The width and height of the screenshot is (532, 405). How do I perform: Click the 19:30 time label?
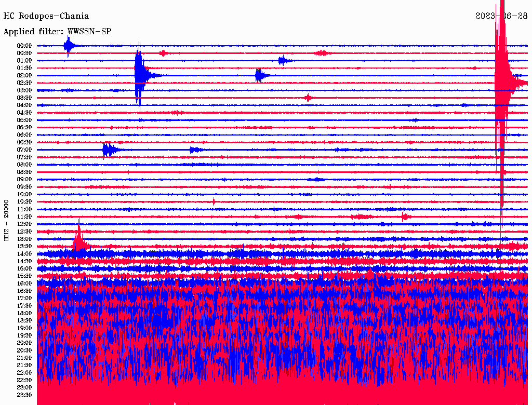24,335
